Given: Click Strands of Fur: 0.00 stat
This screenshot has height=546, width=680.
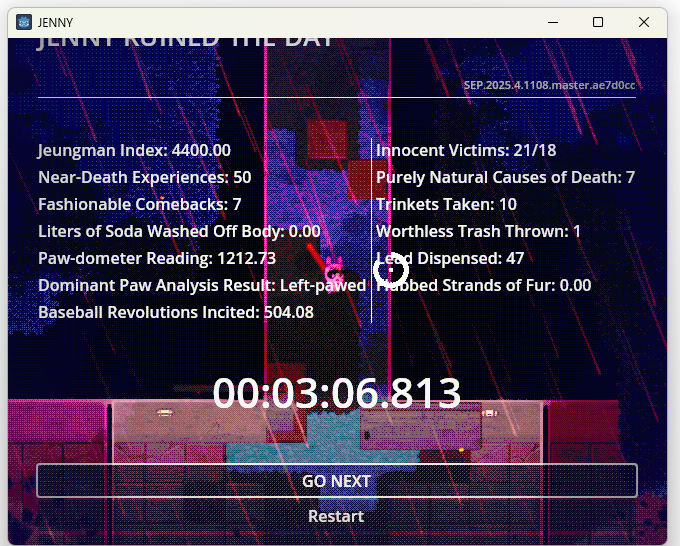Looking at the screenshot, I should pos(484,285).
